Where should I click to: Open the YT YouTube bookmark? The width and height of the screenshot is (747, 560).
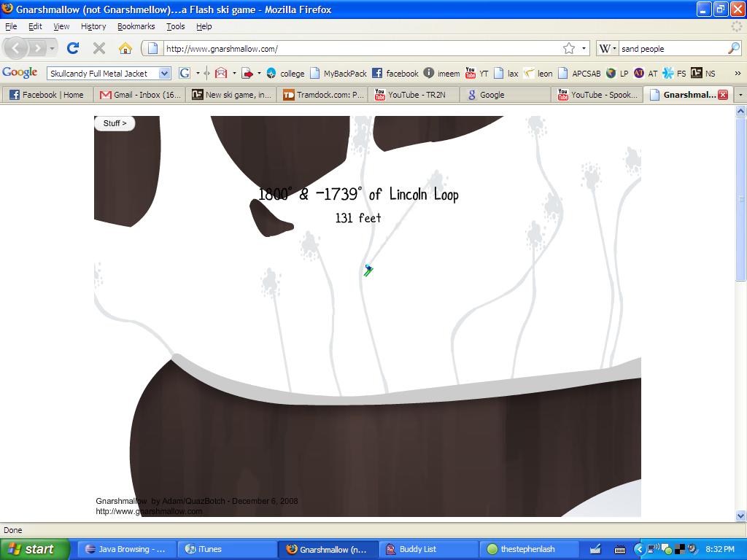pyautogui.click(x=476, y=73)
